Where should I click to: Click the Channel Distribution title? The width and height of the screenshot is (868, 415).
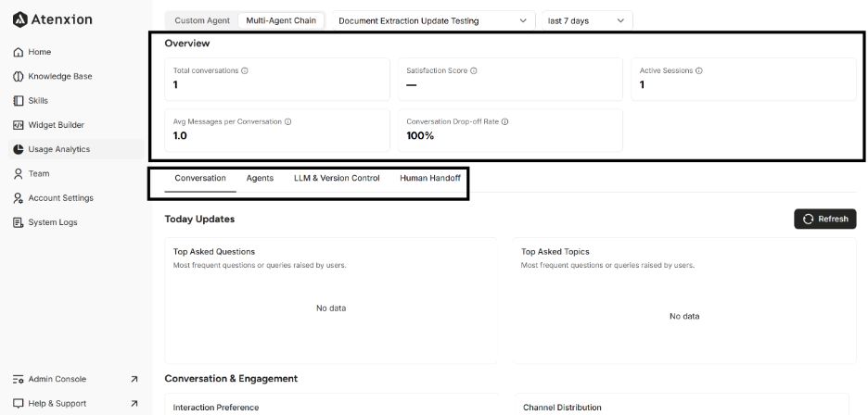pyautogui.click(x=562, y=408)
